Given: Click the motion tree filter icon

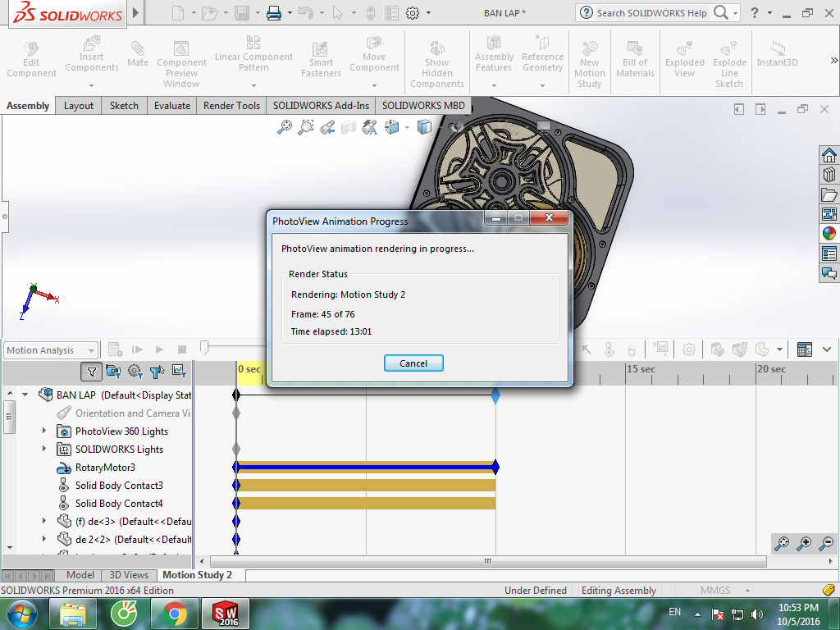Looking at the screenshot, I should [x=92, y=372].
